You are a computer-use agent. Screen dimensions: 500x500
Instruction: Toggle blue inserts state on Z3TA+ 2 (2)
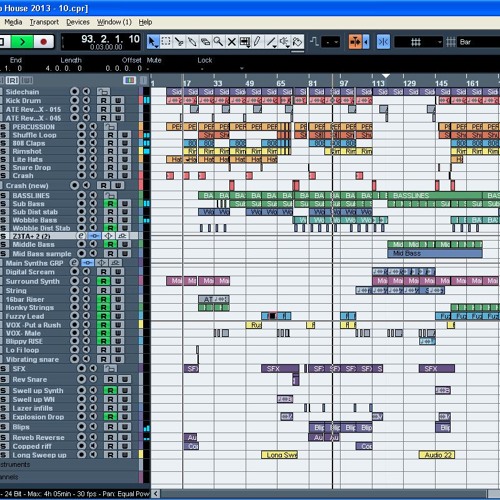[x=94, y=236]
